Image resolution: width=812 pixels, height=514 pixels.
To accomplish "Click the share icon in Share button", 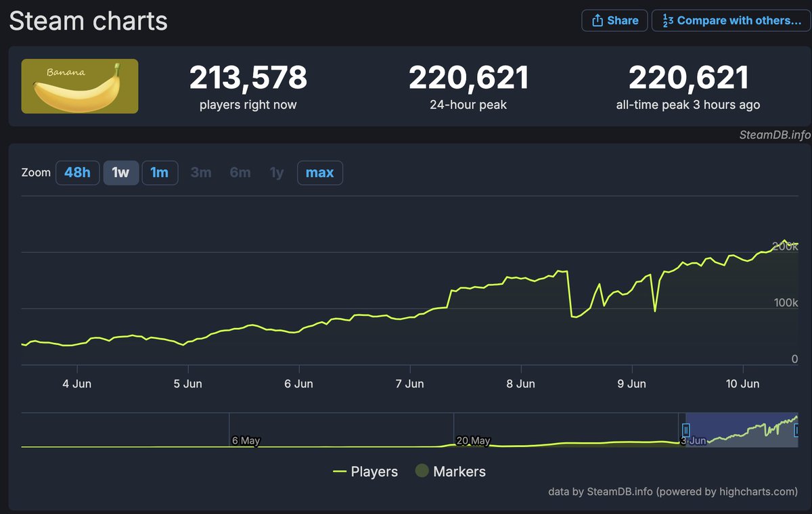I will [597, 20].
